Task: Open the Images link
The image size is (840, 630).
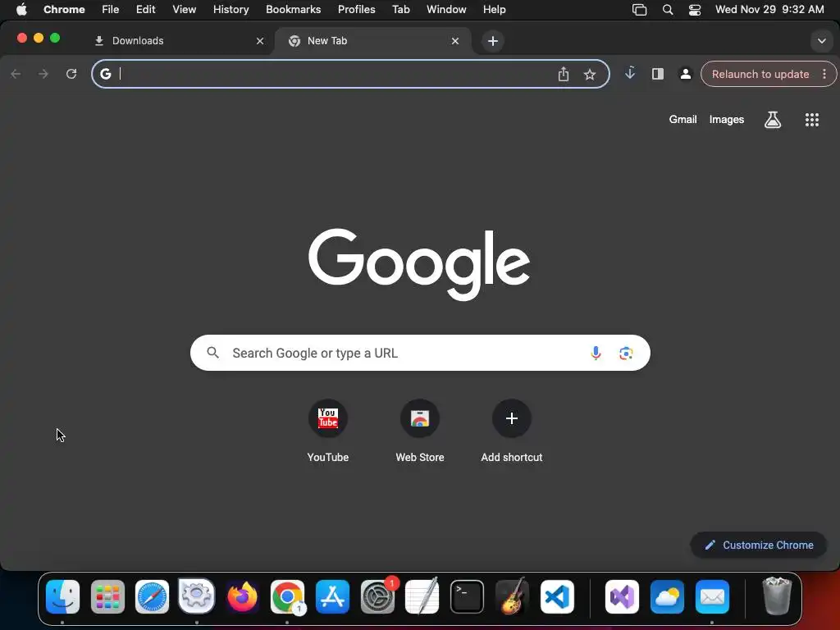Action: point(727,120)
